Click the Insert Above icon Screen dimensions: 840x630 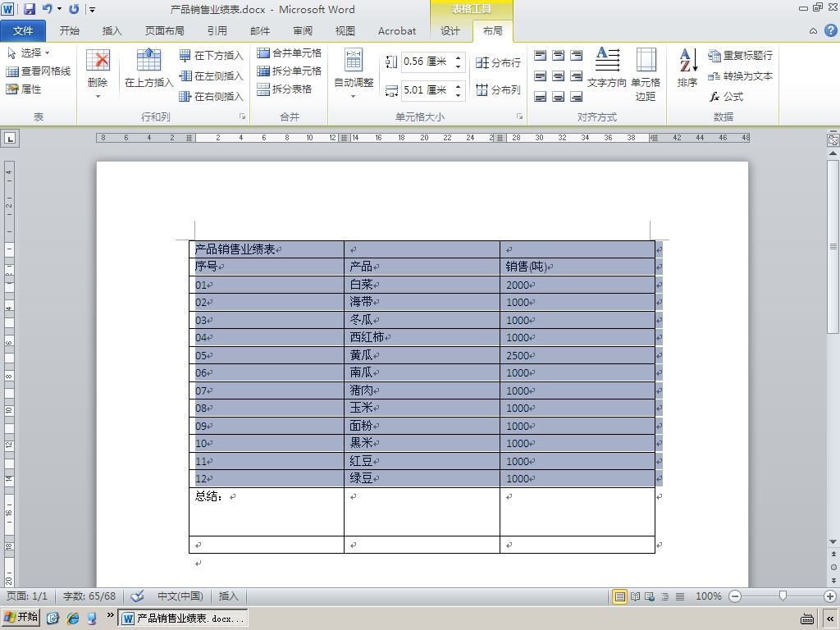[149, 60]
